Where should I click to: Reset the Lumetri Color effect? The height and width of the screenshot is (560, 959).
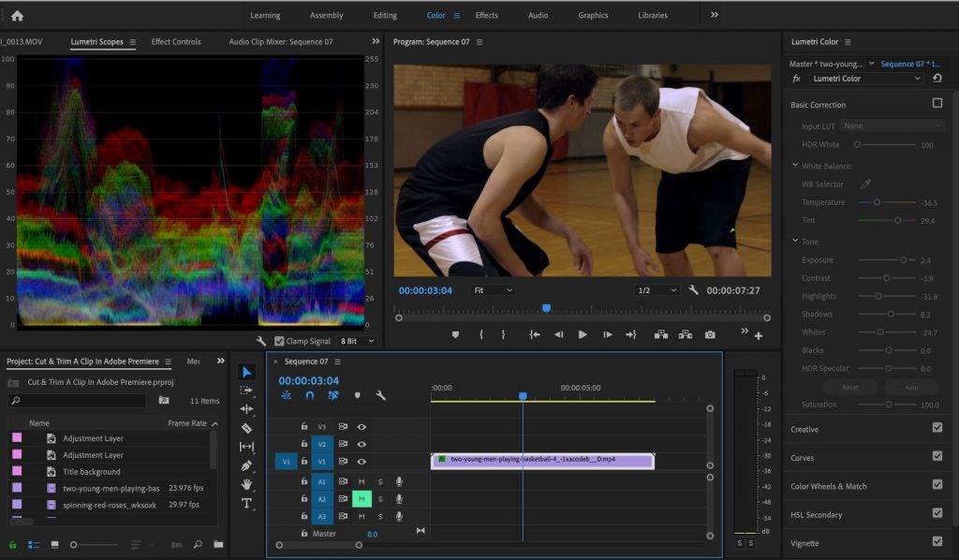click(937, 79)
